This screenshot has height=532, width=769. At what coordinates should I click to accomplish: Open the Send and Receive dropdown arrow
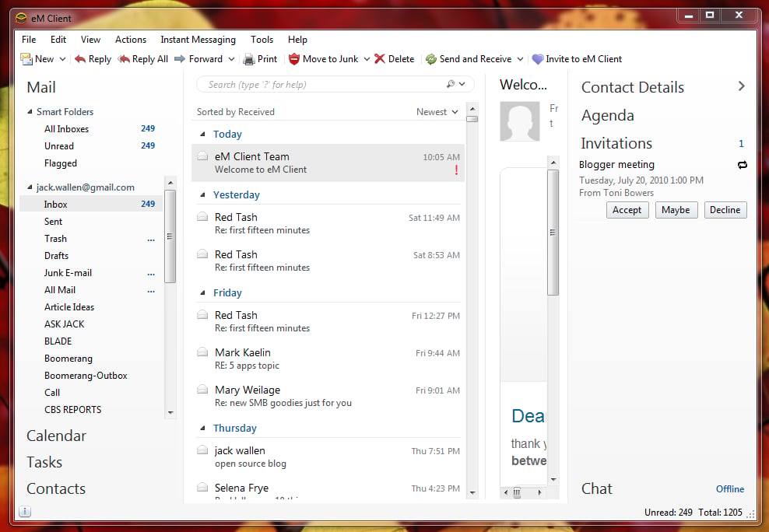521,59
